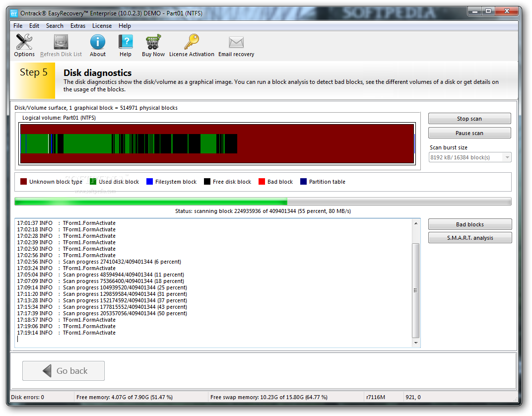This screenshot has width=532, height=416.
Task: Select log line 'Scan progress 27410432/409401344'
Action: coord(99,262)
